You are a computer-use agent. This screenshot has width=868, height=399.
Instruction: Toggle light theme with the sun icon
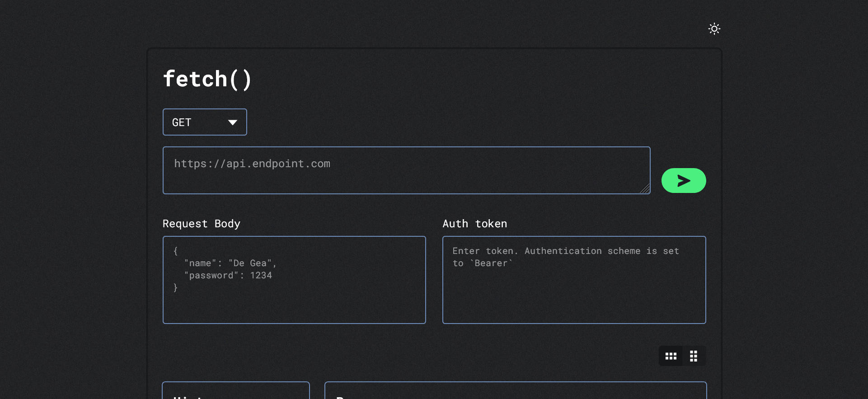[714, 29]
